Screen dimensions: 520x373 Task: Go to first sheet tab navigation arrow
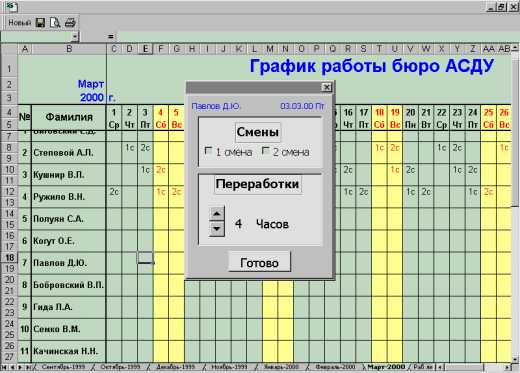point(5,367)
